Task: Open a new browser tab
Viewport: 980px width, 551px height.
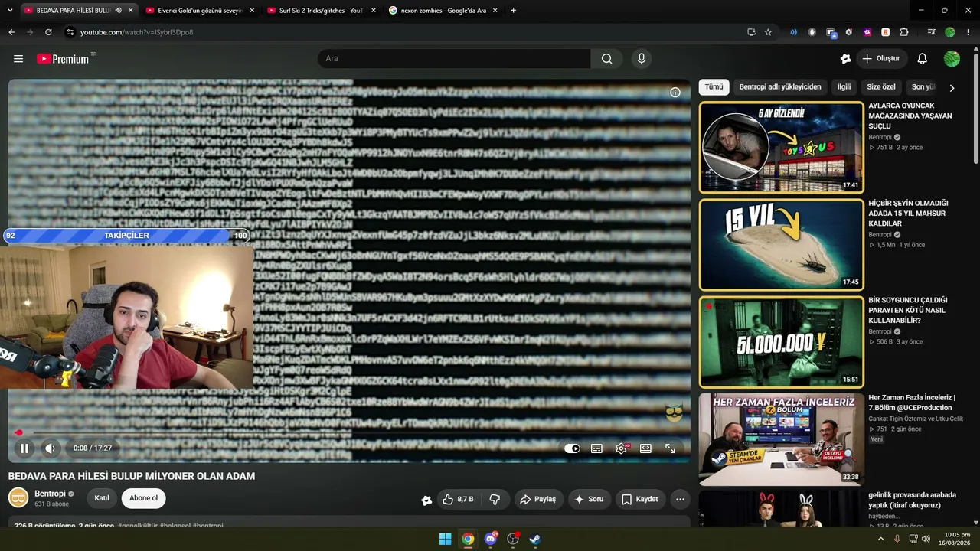Action: [x=513, y=11]
